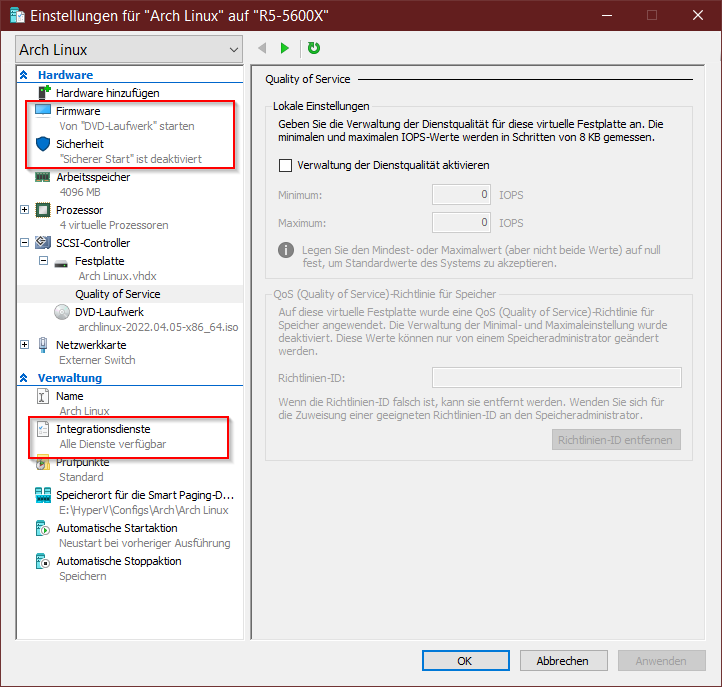The image size is (722, 687).
Task: Select the Firmware monitor icon
Action: pos(43,111)
